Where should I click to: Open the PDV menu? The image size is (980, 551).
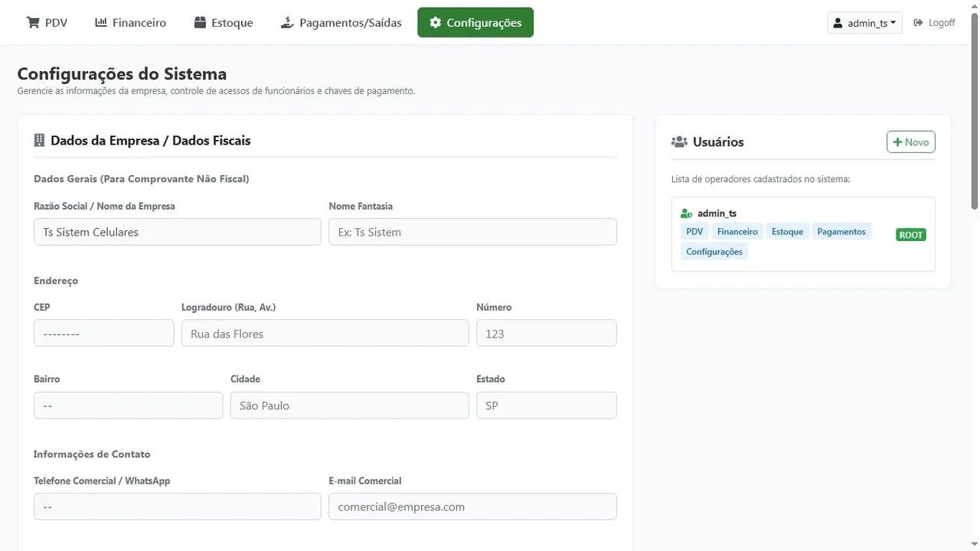tap(47, 22)
